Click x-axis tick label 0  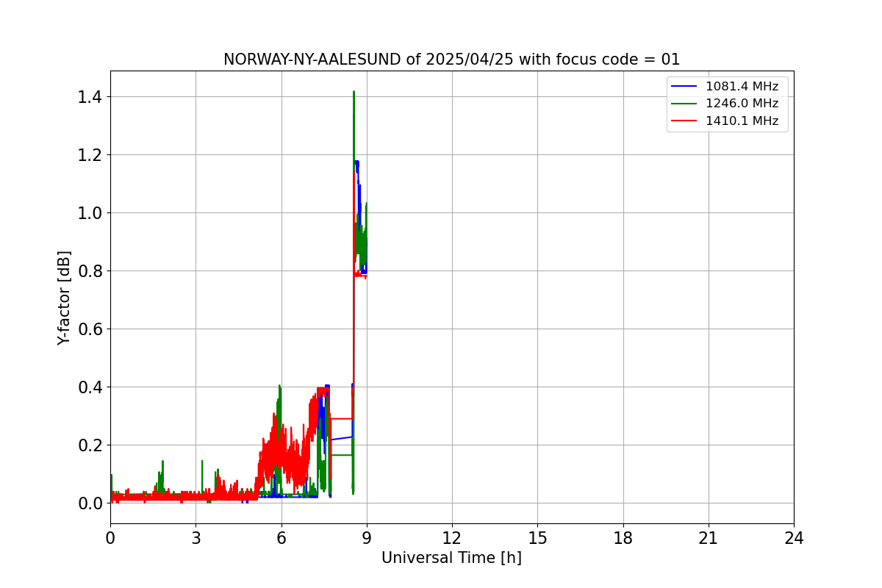click(110, 538)
